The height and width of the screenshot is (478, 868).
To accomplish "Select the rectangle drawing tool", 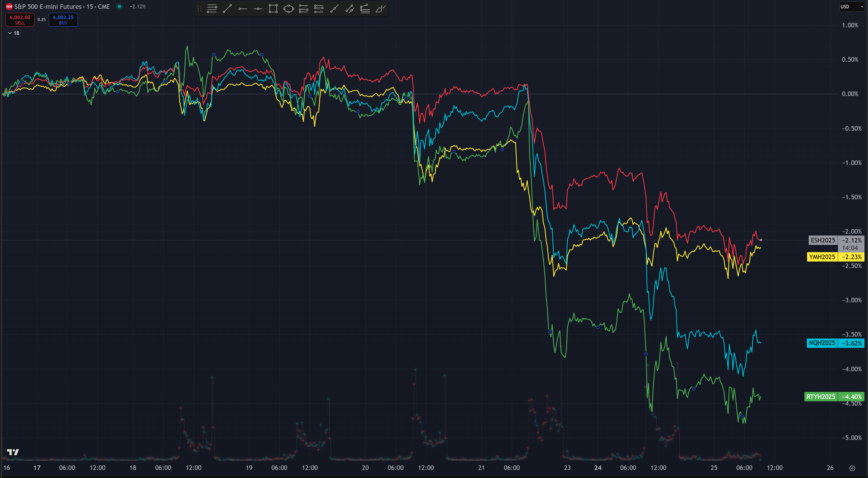I will pyautogui.click(x=273, y=9).
